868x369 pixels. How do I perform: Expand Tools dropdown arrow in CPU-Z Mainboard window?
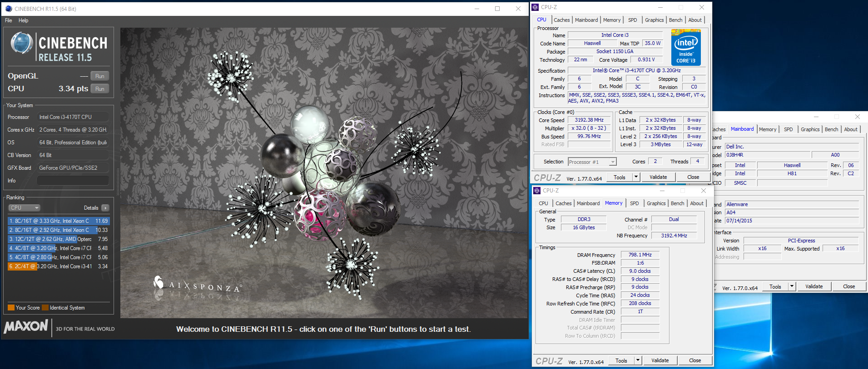pos(792,287)
